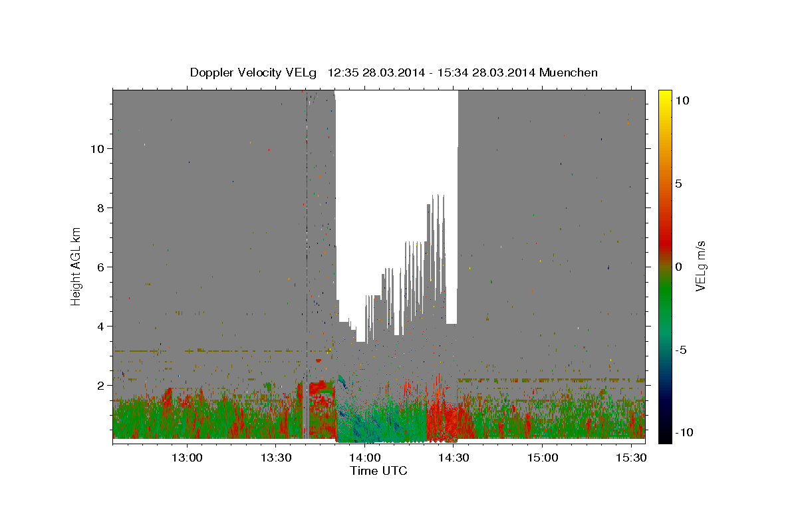Click the 'Height AGL km' axis label

(76, 266)
